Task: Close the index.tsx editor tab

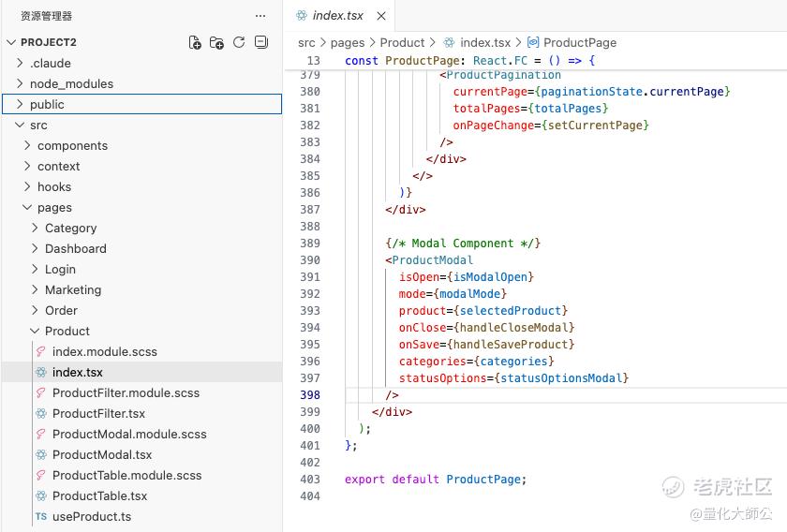Action: (x=382, y=16)
